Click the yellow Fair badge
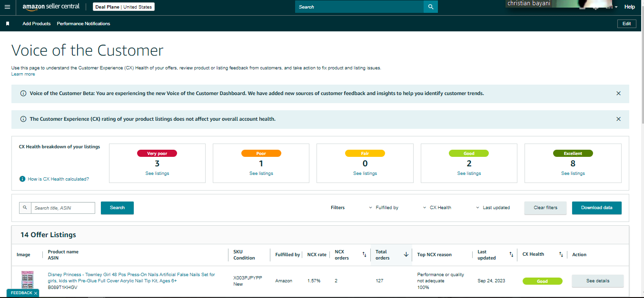The width and height of the screenshot is (644, 298). (365, 154)
